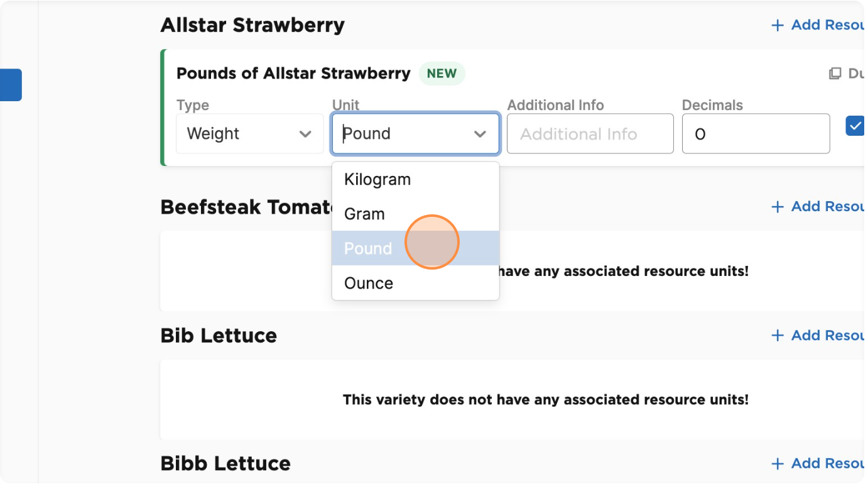The width and height of the screenshot is (868, 489).
Task: Click the NEW badge on strawberry resource
Action: coord(442,74)
